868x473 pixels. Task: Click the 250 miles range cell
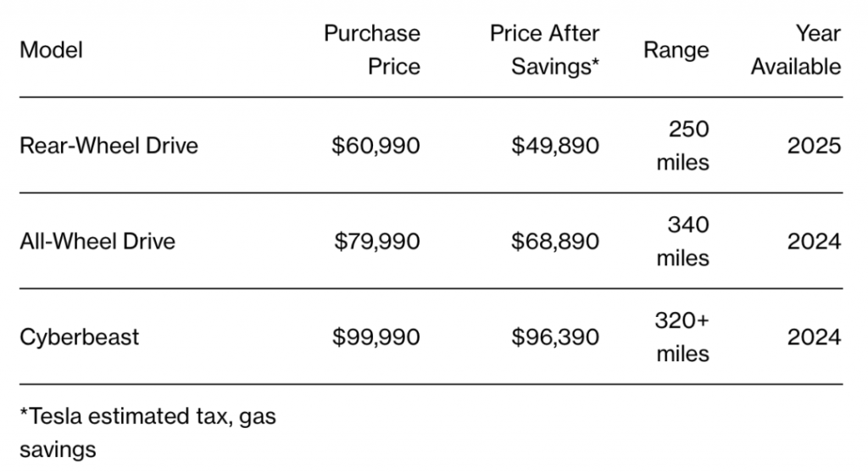tap(682, 146)
